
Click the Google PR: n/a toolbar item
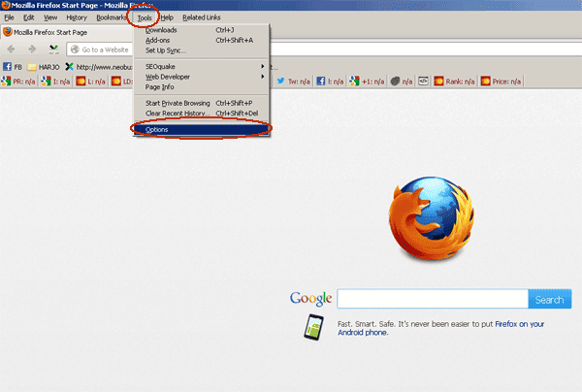pyautogui.click(x=18, y=82)
